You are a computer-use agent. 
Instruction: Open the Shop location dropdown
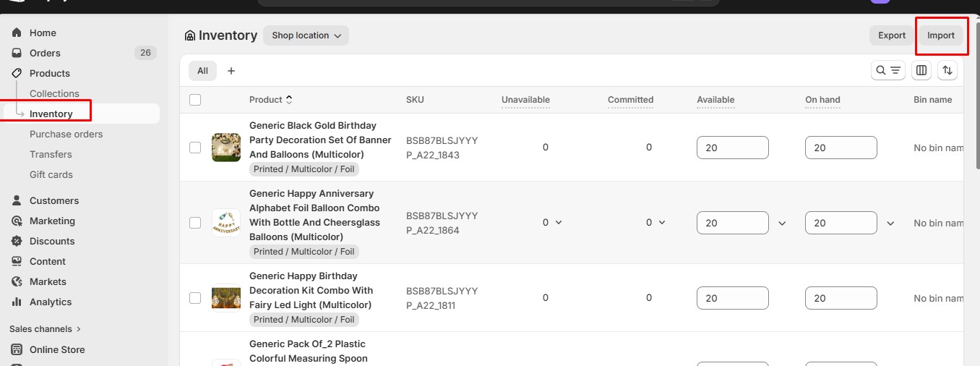coord(306,35)
